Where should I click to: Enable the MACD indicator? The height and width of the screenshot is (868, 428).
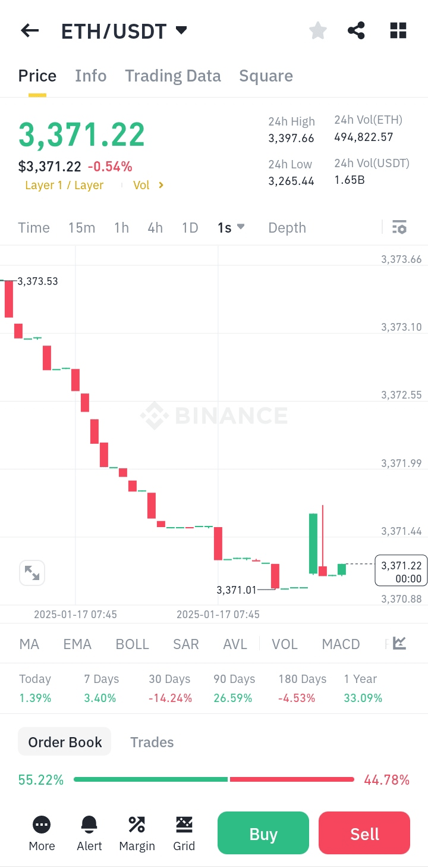point(341,644)
